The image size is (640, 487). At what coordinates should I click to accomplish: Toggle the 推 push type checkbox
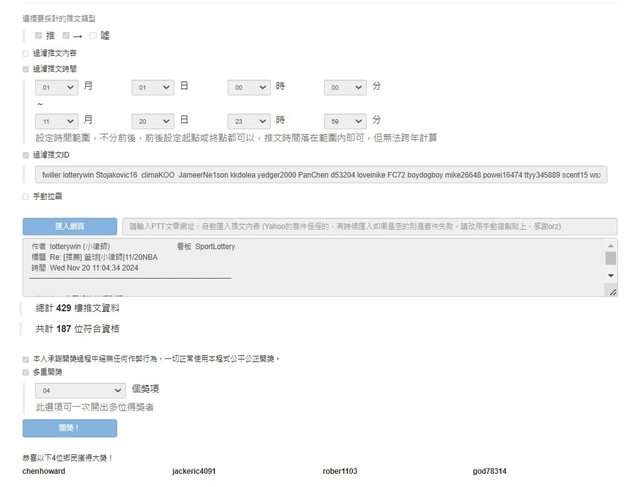coord(39,35)
